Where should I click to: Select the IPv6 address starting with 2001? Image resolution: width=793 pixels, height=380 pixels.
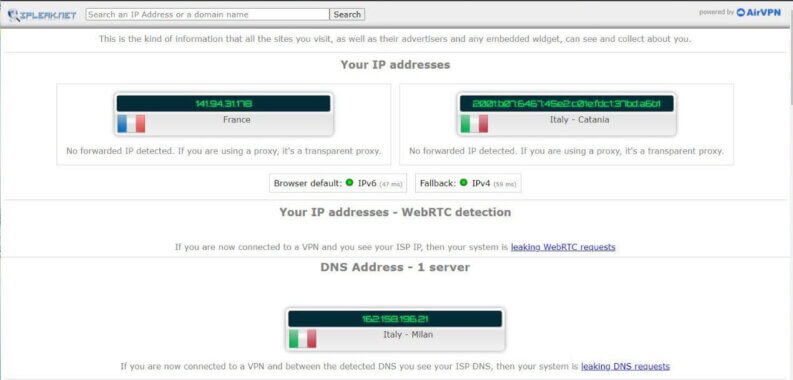tap(566, 104)
